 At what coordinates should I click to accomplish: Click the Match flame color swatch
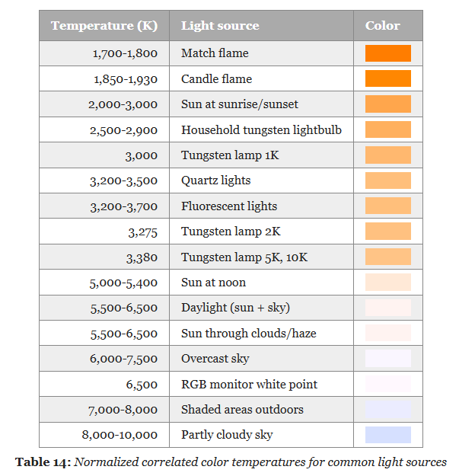pyautogui.click(x=387, y=53)
